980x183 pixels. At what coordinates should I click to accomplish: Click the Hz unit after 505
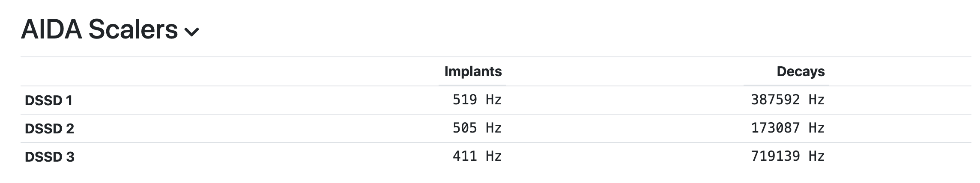[493, 128]
